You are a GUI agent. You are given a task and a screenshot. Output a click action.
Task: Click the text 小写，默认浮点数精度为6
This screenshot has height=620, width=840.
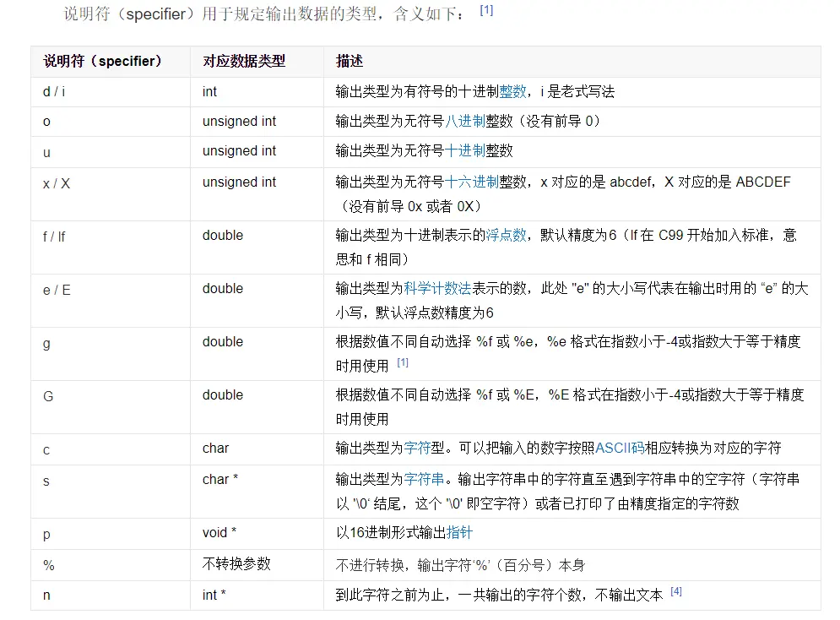tap(415, 313)
